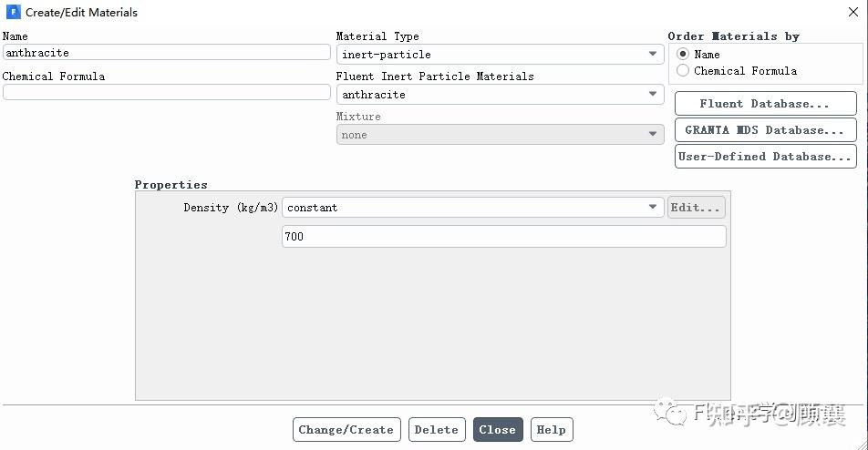Select the Name radio button
868x450 pixels.
tap(683, 55)
